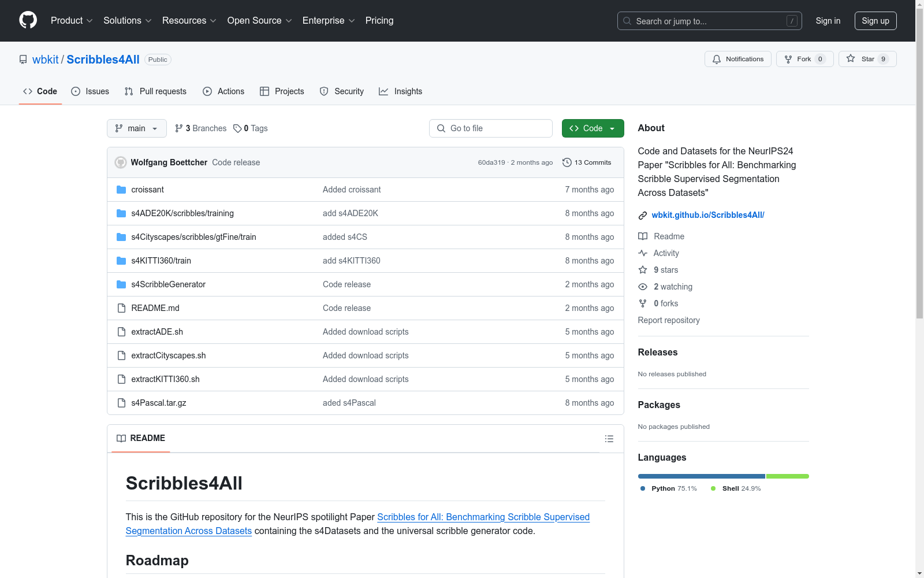Click the s4ADE20K folder icon
The width and height of the screenshot is (924, 578).
pyautogui.click(x=121, y=213)
